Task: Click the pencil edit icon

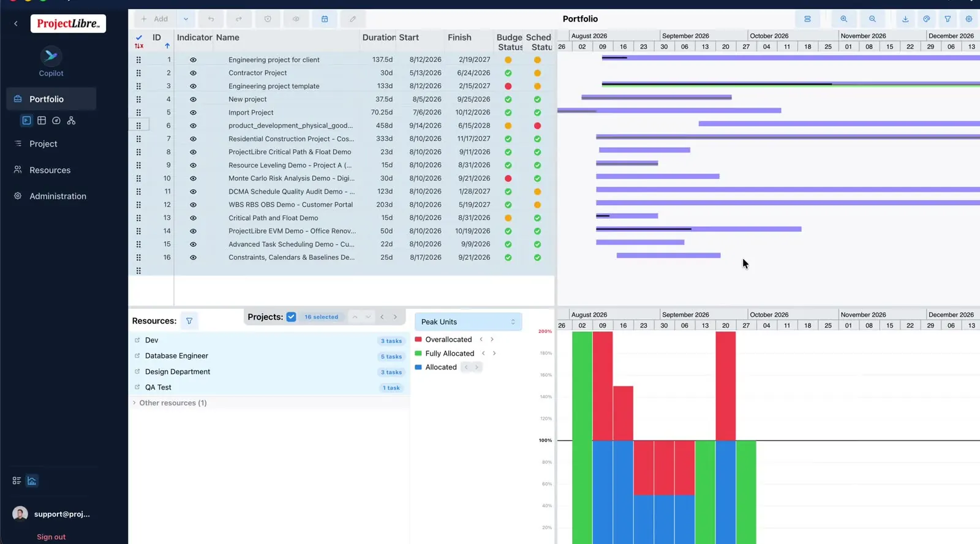Action: 353,19
